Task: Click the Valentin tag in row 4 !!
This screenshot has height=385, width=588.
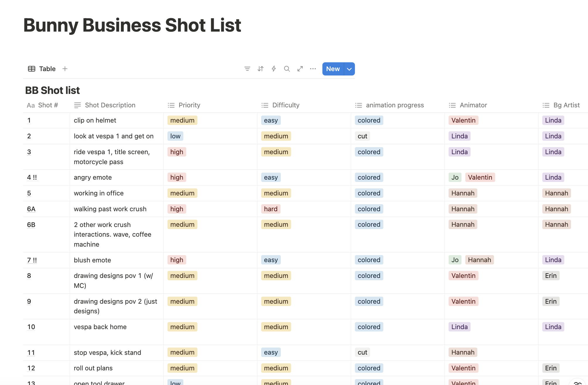Action: click(480, 177)
